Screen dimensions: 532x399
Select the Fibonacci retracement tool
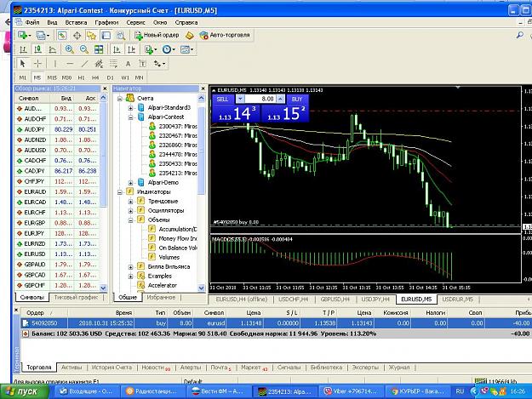[x=113, y=64]
